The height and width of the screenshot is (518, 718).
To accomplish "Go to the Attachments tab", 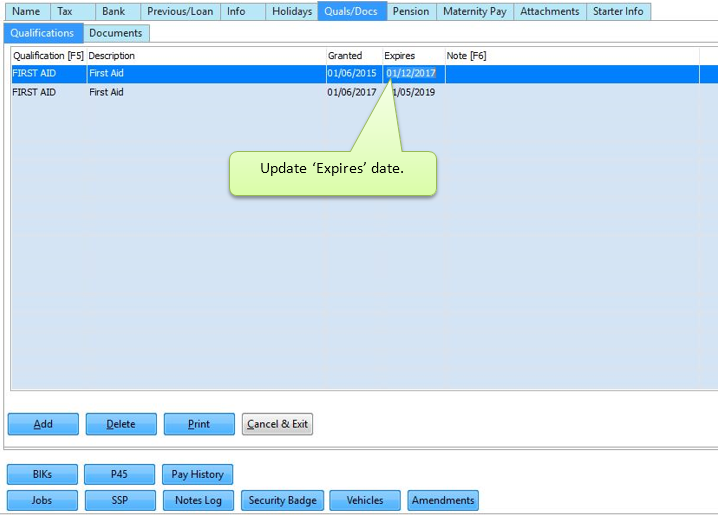I will (549, 12).
